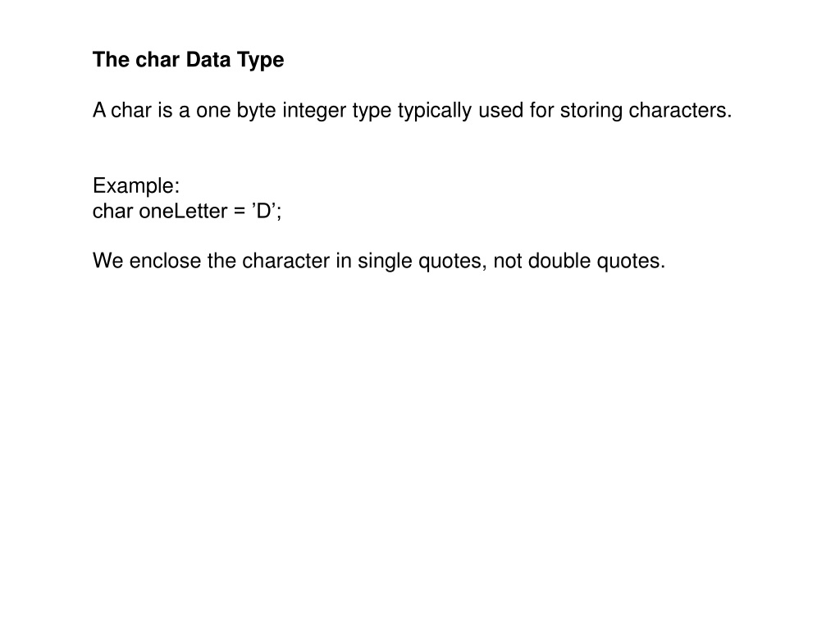Click the word "typically" in the first sentence
Image resolution: width=840 pixels, height=630 pixels.
pyautogui.click(x=435, y=111)
